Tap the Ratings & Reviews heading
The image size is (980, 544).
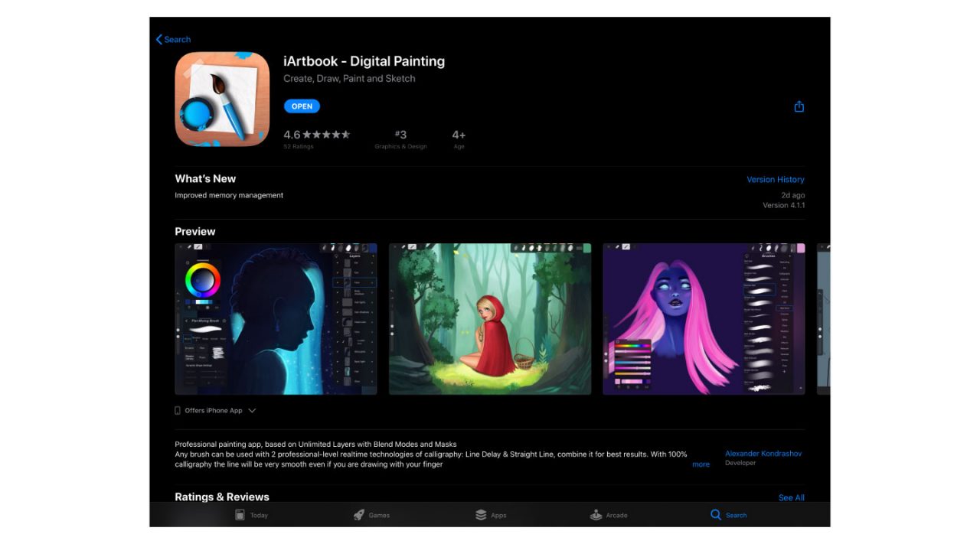(x=222, y=497)
